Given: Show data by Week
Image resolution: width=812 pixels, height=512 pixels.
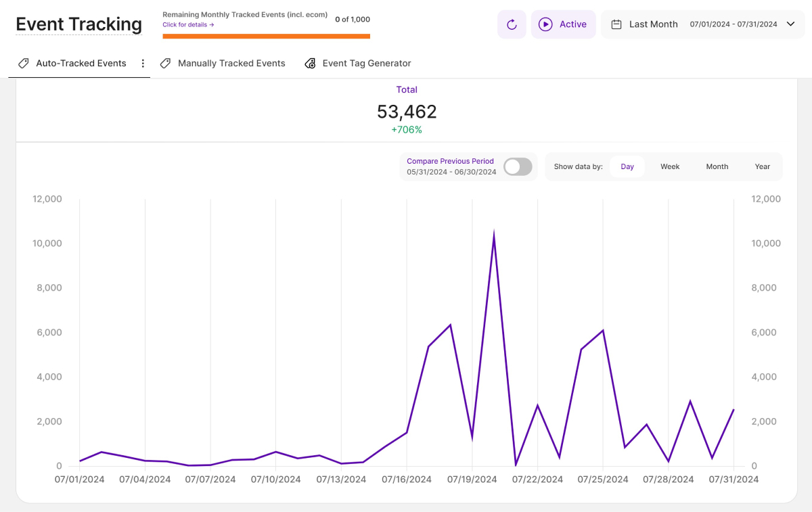Looking at the screenshot, I should click(670, 166).
